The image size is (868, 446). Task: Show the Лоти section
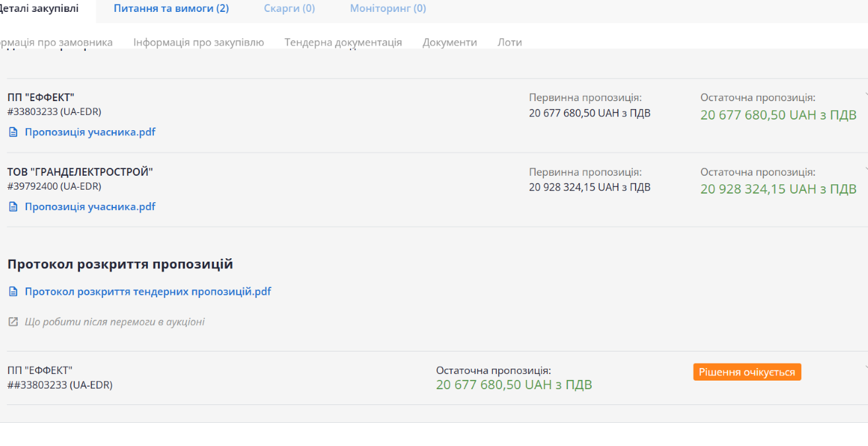[509, 42]
